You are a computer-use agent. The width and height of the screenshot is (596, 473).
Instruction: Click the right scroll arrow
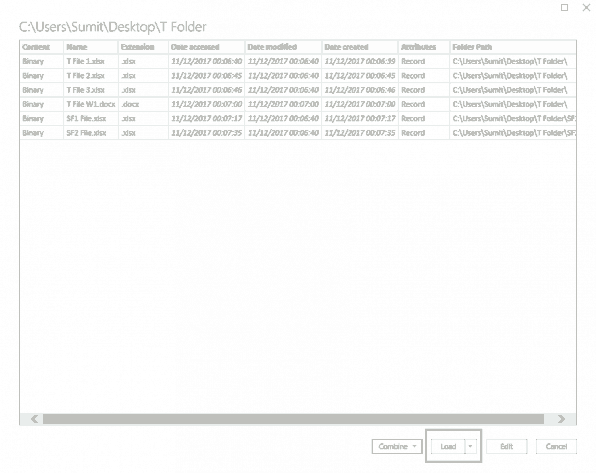point(561,419)
